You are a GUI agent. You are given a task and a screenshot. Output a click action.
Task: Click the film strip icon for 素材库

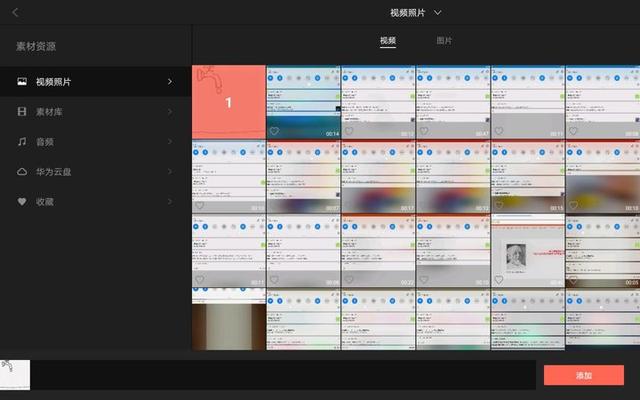coord(21,112)
